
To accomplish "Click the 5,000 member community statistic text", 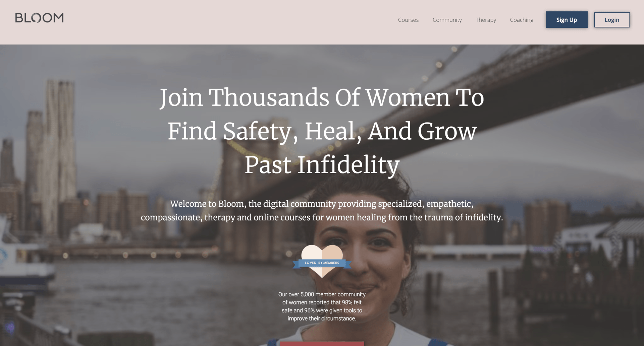I will point(322,306).
